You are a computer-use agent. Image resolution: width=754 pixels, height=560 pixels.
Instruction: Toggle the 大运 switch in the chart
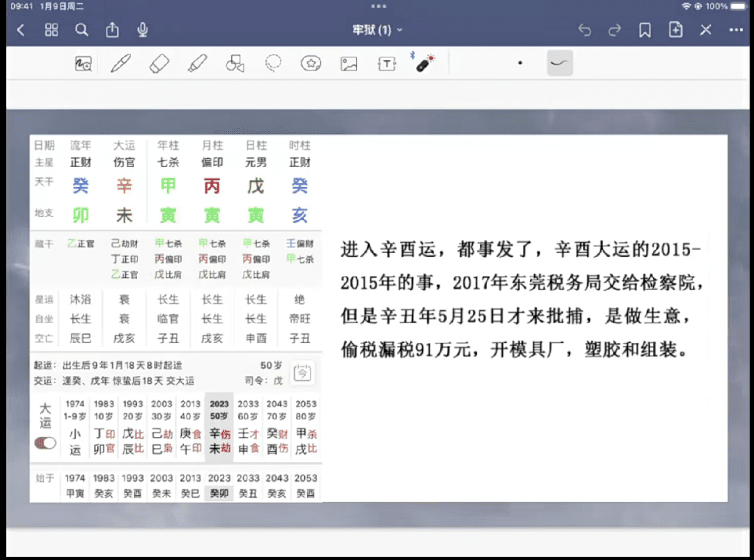click(46, 443)
